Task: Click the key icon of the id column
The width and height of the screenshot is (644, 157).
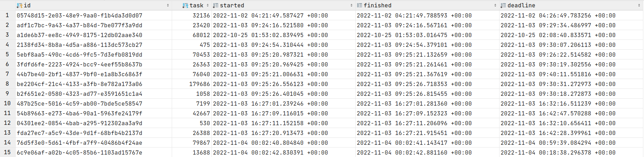Action: click(20, 6)
